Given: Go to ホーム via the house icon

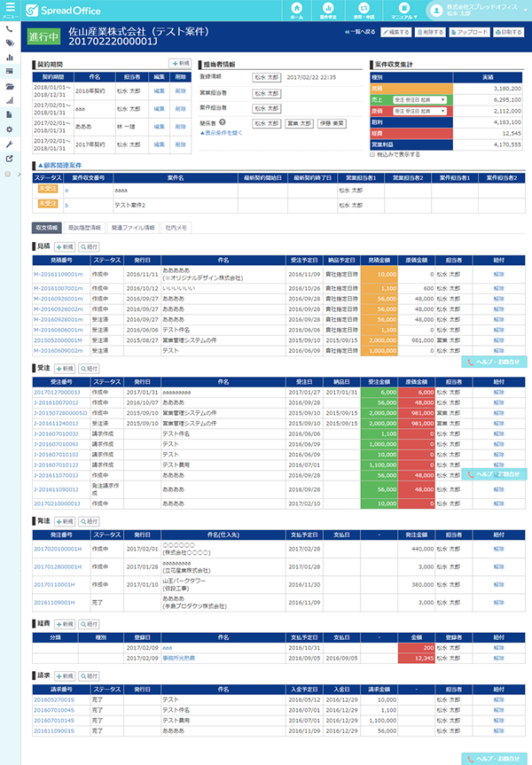Looking at the screenshot, I should 296,11.
